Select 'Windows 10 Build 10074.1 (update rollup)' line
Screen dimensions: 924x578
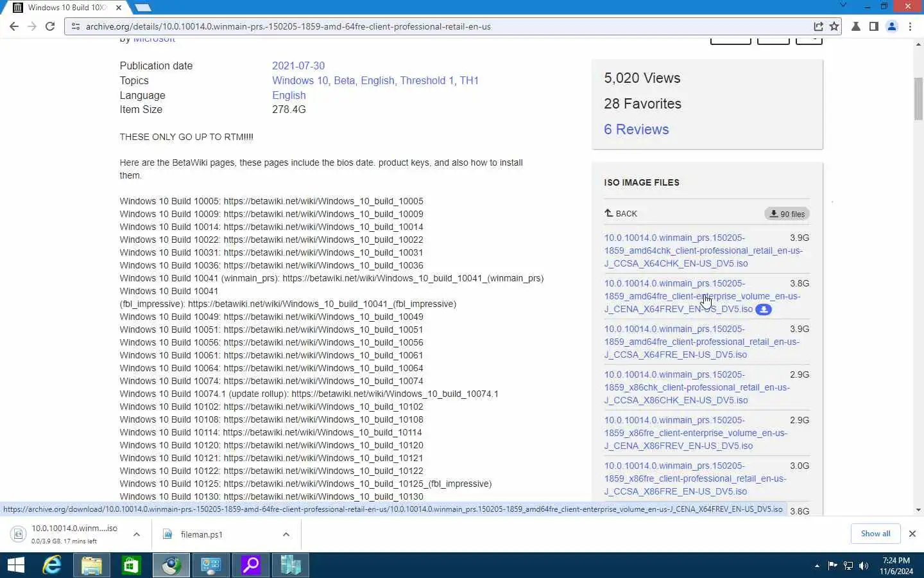[309, 394]
